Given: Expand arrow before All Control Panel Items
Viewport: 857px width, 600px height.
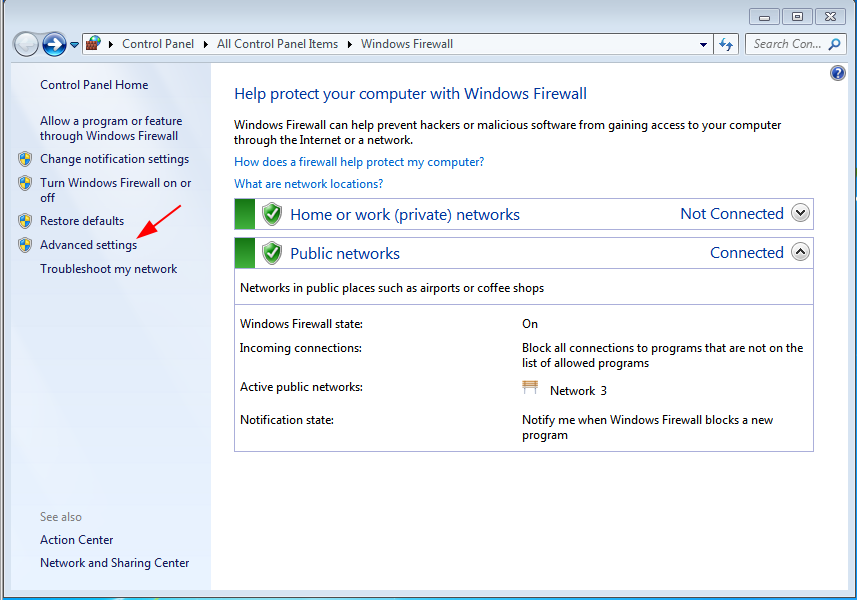Looking at the screenshot, I should click(x=206, y=44).
